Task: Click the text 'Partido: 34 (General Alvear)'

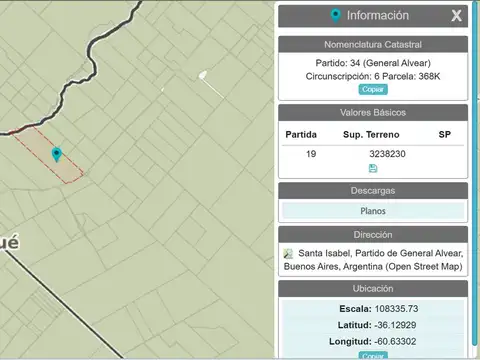Action: [x=373, y=63]
